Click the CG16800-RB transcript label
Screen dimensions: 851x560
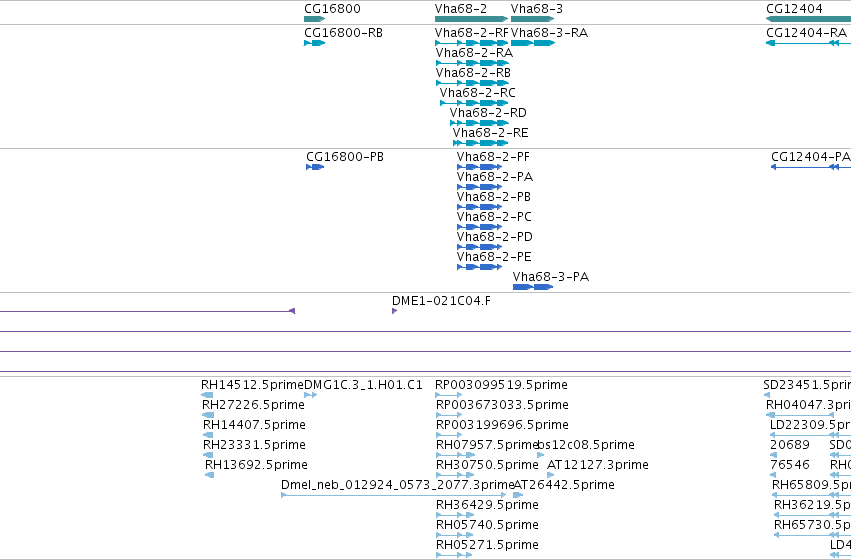pos(344,33)
